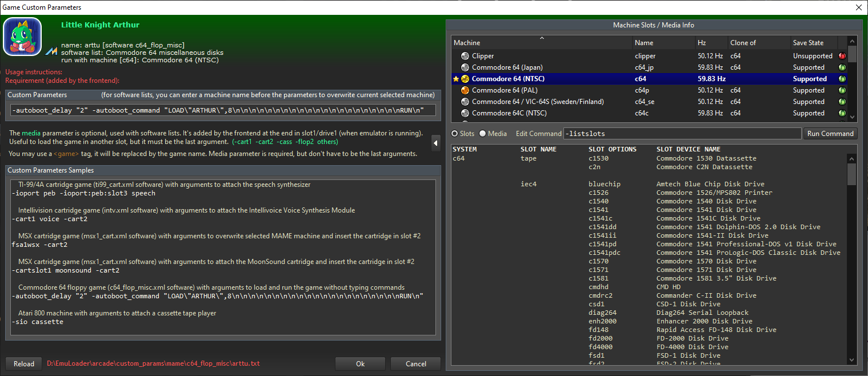Click the gold star on Commodore 64 (NTSC)
The width and height of the screenshot is (868, 376).
click(456, 79)
